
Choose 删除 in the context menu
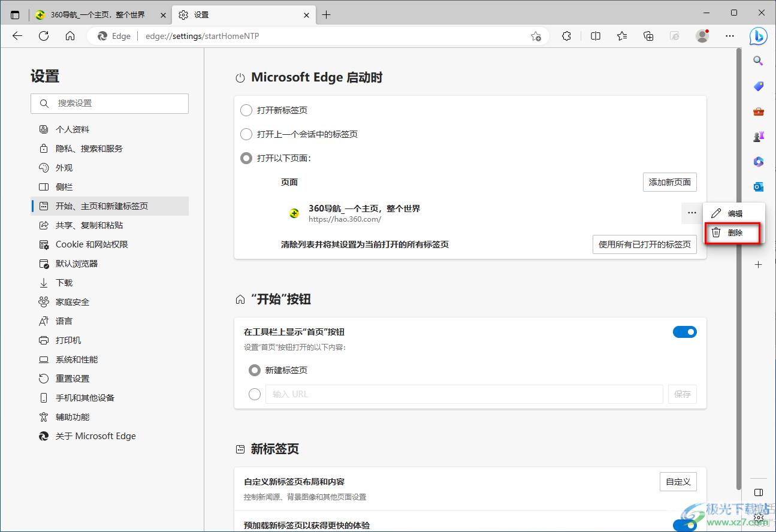[x=734, y=232]
